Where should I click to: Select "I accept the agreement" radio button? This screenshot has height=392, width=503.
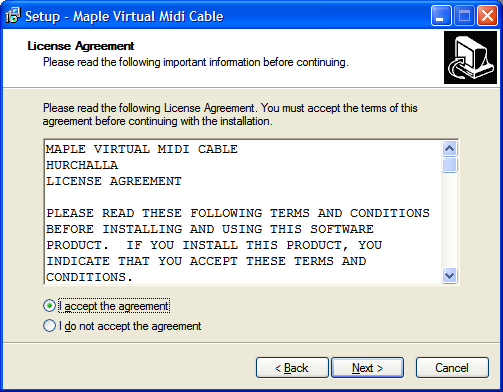pyautogui.click(x=49, y=306)
